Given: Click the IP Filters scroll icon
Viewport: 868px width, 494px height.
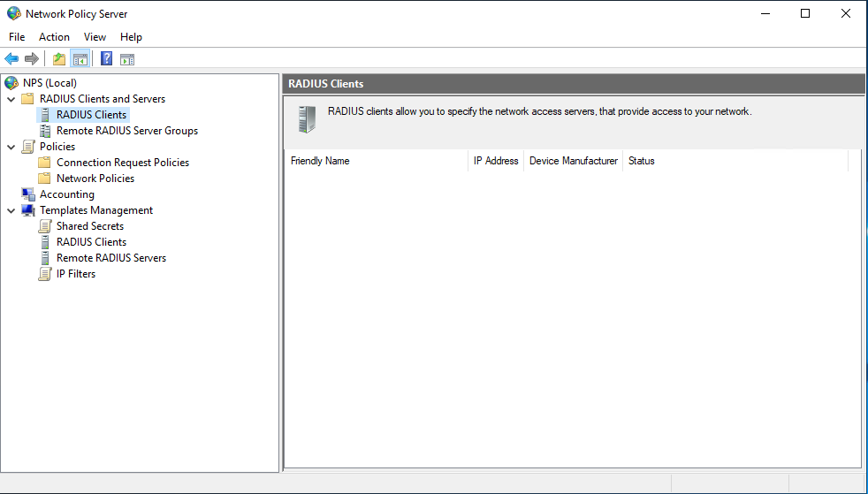Looking at the screenshot, I should click(x=45, y=274).
